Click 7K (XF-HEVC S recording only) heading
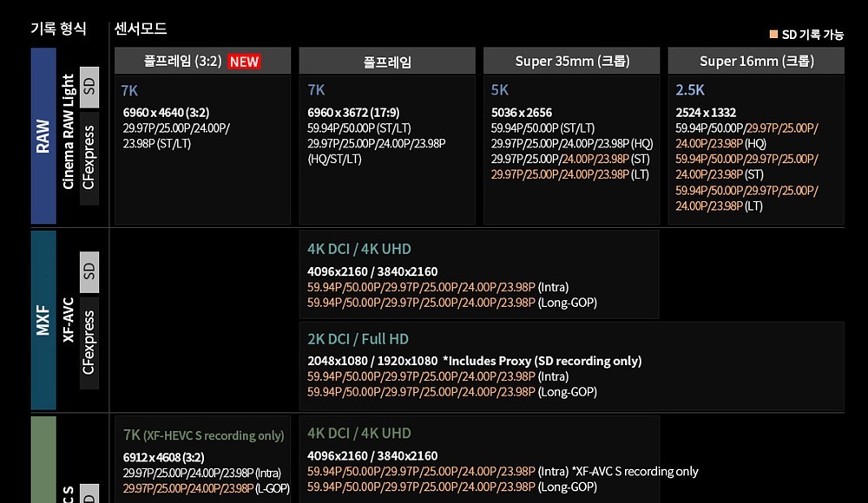 203,435
